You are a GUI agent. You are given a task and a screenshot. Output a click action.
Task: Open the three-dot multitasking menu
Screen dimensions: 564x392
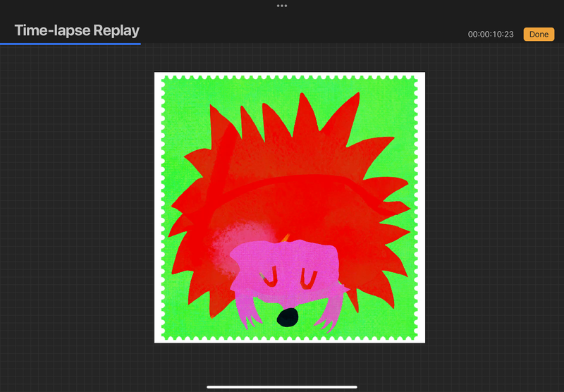(x=282, y=6)
